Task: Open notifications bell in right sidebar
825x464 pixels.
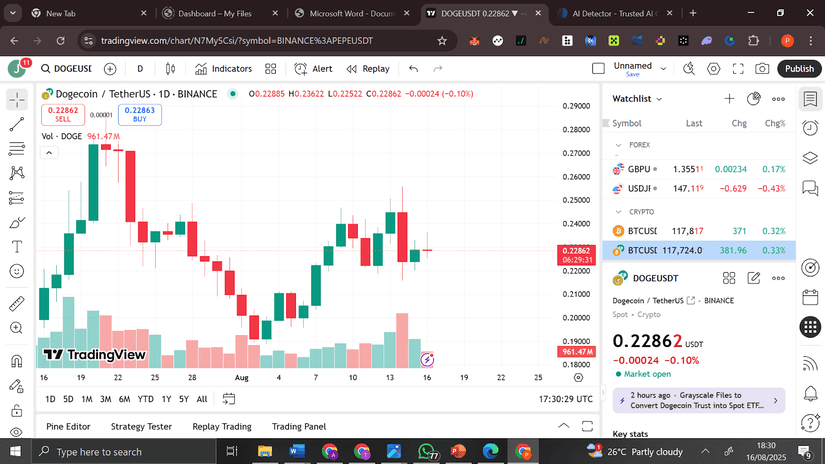Action: click(x=810, y=393)
